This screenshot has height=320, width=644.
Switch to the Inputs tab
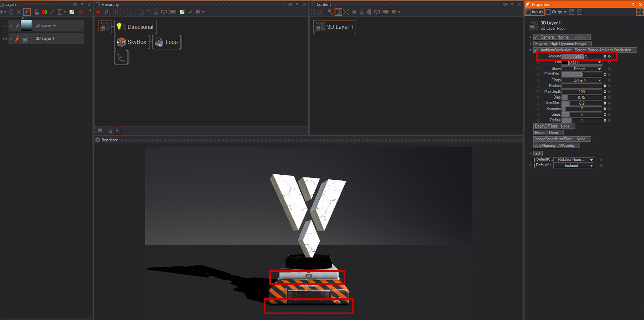pyautogui.click(x=534, y=12)
